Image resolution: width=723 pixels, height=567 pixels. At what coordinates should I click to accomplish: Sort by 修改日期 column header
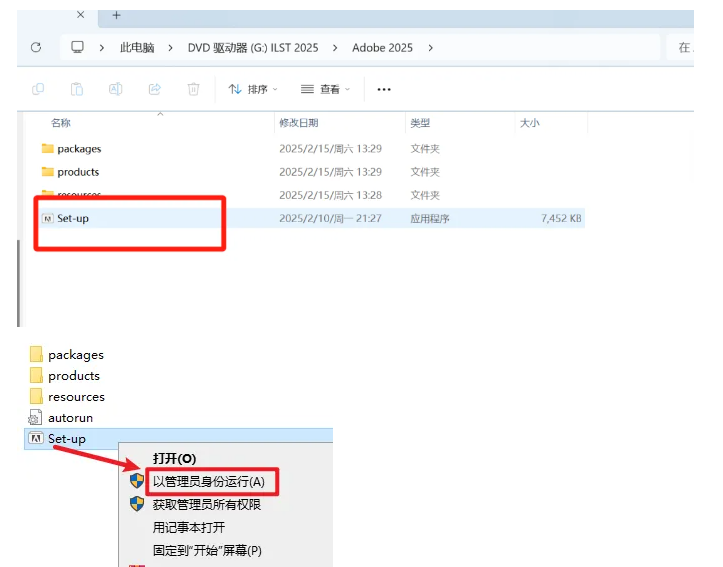click(x=299, y=123)
